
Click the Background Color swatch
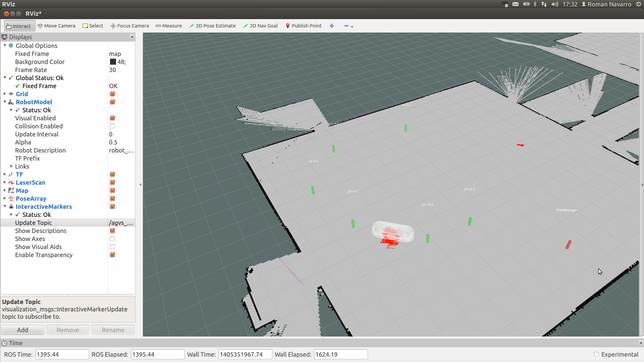click(x=113, y=62)
